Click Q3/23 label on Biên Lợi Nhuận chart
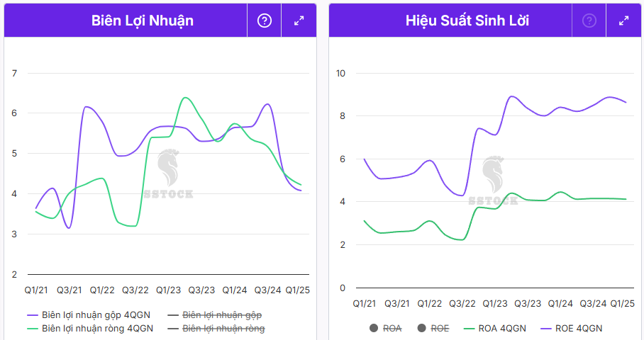The height and width of the screenshot is (340, 644). [x=201, y=290]
